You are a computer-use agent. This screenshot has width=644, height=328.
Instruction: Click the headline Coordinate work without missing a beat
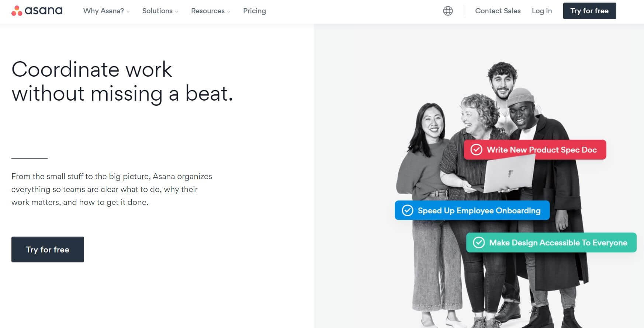tap(122, 81)
